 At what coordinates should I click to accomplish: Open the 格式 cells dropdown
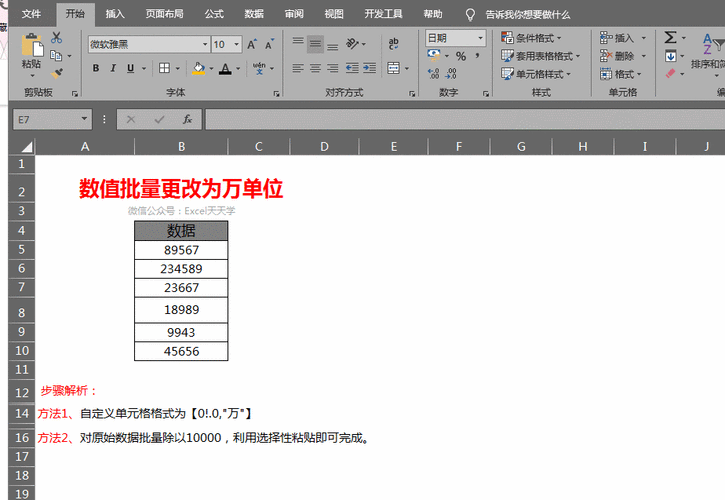coord(621,74)
